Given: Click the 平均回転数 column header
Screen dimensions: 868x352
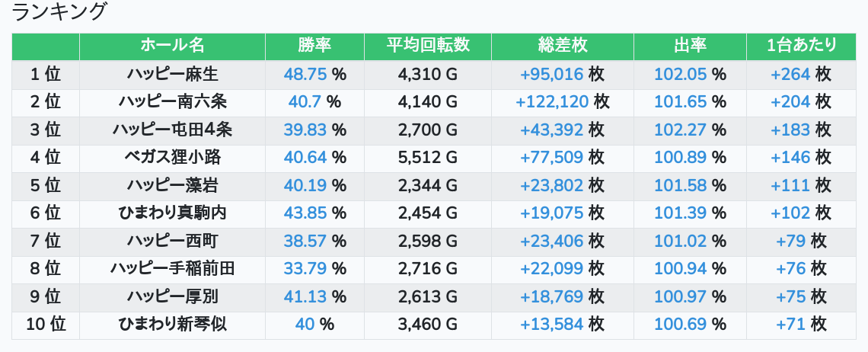Looking at the screenshot, I should tap(428, 46).
